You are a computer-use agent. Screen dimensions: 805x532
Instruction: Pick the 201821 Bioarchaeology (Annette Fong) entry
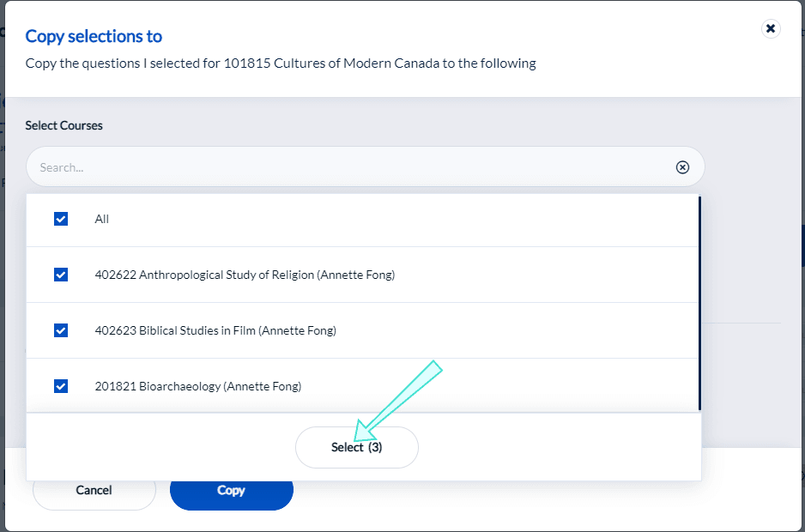pyautogui.click(x=198, y=386)
